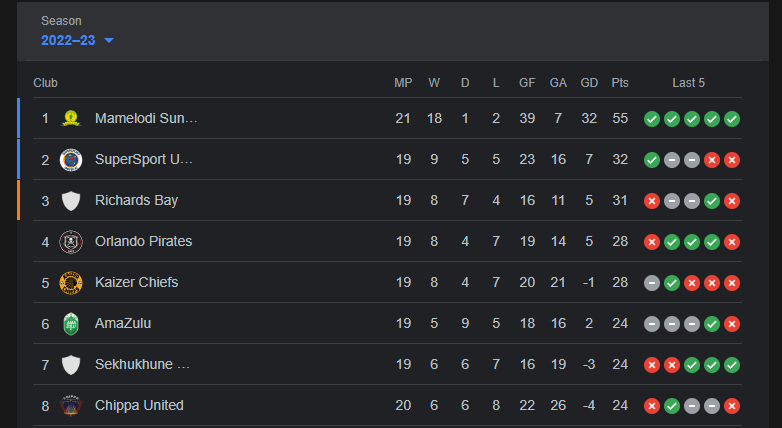Click the blue season dropdown arrow

click(109, 40)
